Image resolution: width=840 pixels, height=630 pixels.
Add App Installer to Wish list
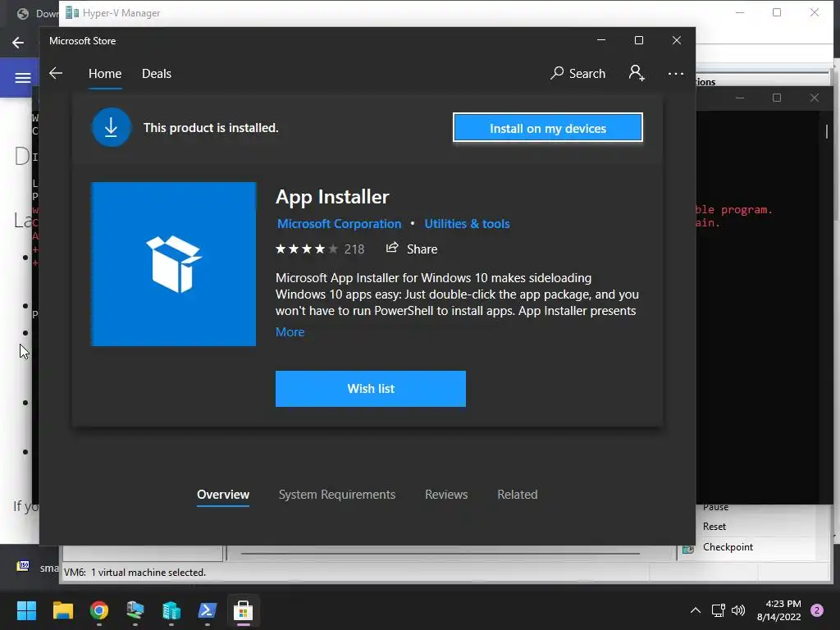371,389
